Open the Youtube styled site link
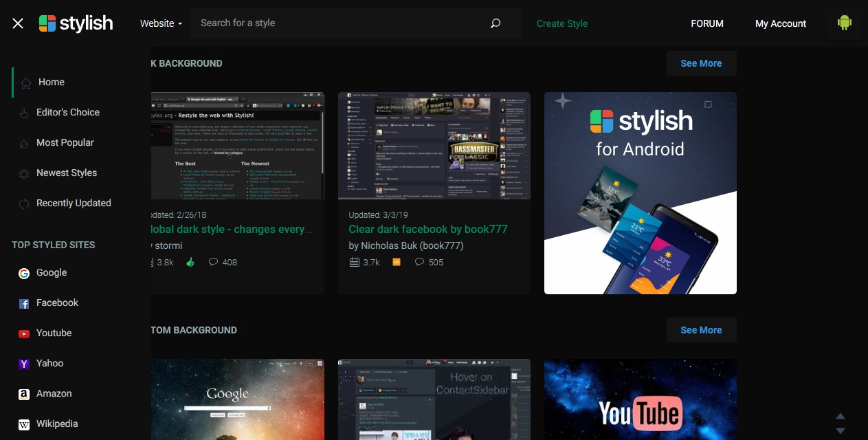The height and width of the screenshot is (440, 868). coord(54,333)
